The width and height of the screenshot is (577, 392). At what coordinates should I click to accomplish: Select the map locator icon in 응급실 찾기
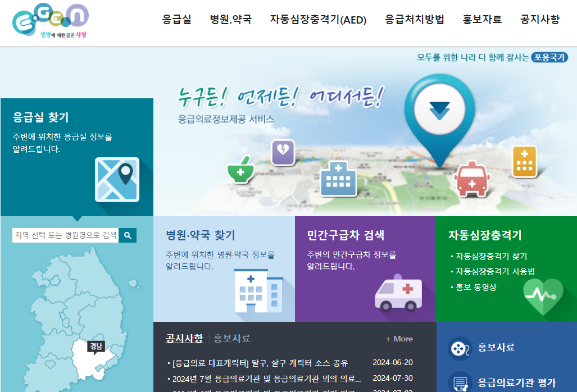[x=117, y=180]
